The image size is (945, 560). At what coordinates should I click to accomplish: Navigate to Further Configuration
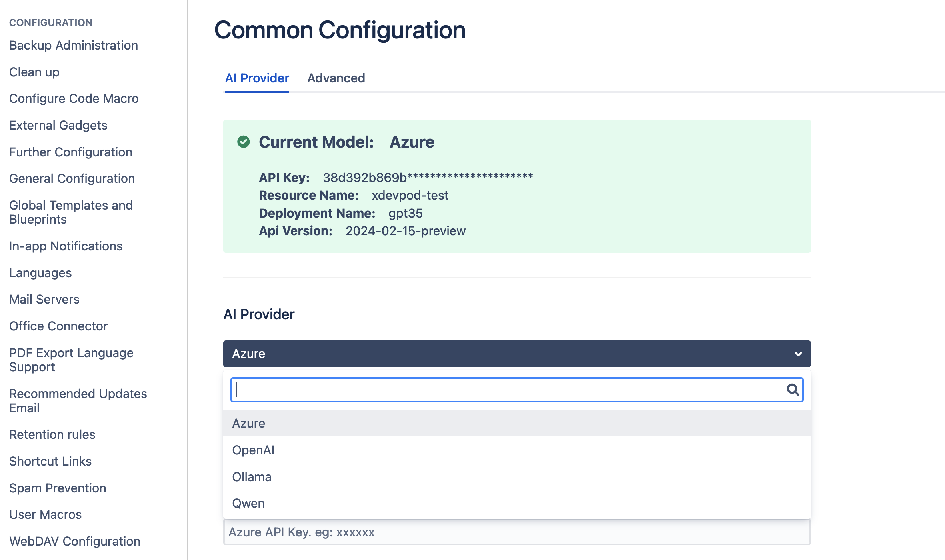click(x=71, y=152)
